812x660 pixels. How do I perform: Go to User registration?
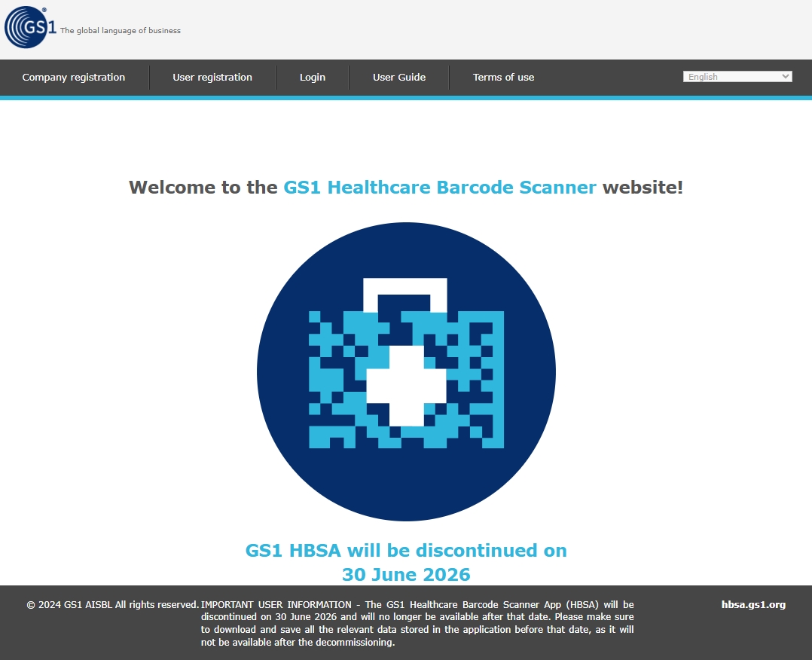coord(212,77)
